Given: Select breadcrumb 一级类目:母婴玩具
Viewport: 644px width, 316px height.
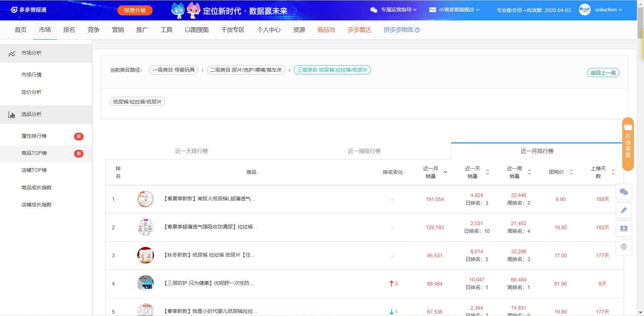Looking at the screenshot, I should 174,70.
